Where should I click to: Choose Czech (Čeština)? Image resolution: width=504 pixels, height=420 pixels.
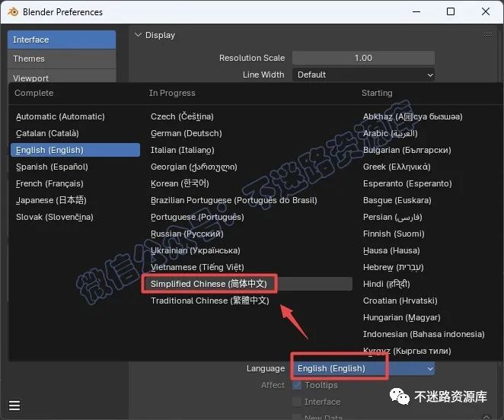247,116
